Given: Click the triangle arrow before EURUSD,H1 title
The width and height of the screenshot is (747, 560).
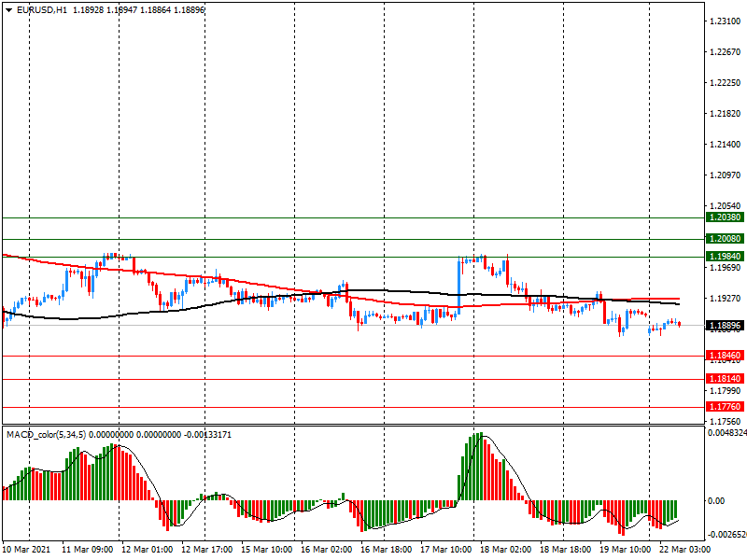Looking at the screenshot, I should point(8,9).
